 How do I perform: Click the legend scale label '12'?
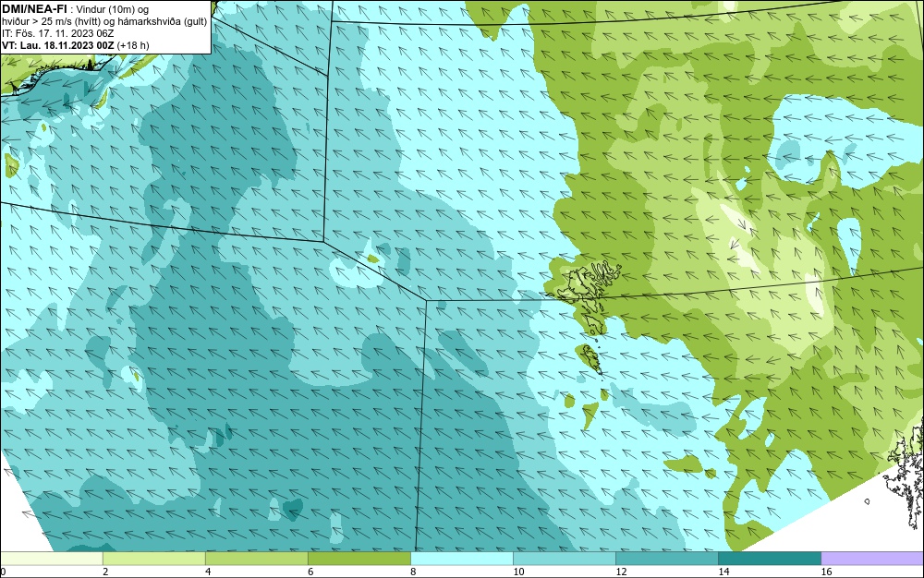click(x=621, y=572)
